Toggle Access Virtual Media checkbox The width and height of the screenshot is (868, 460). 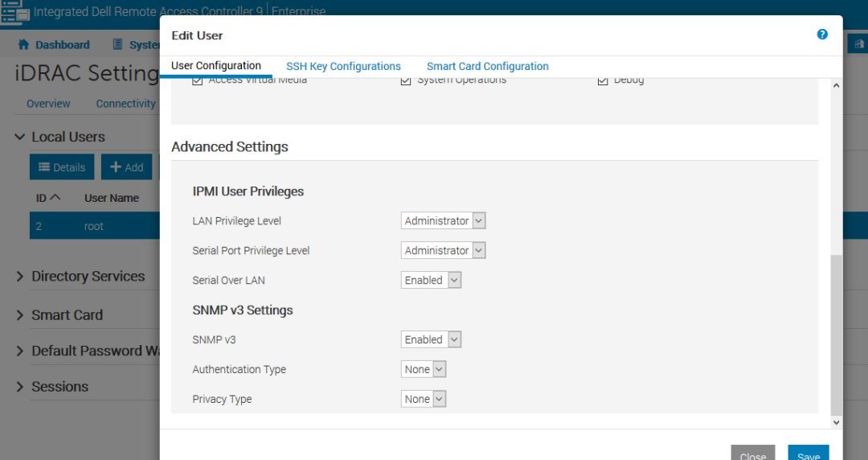coord(198,80)
